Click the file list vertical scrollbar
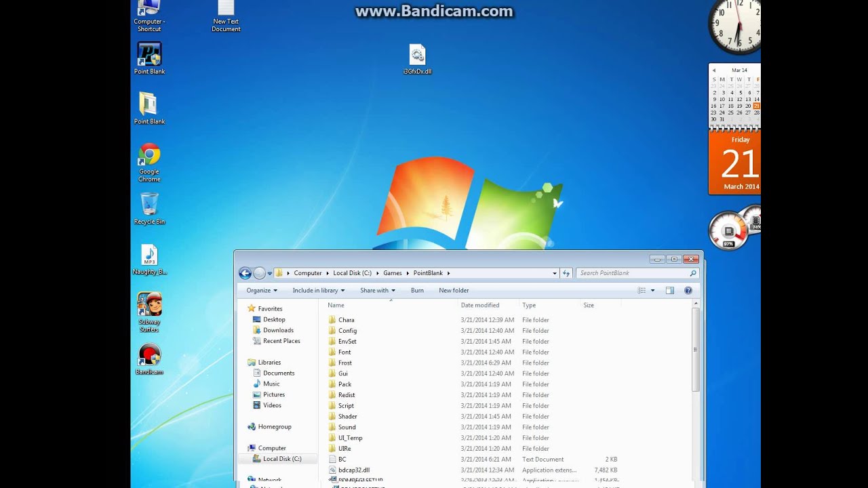Viewport: 868px width, 488px height. pos(695,349)
